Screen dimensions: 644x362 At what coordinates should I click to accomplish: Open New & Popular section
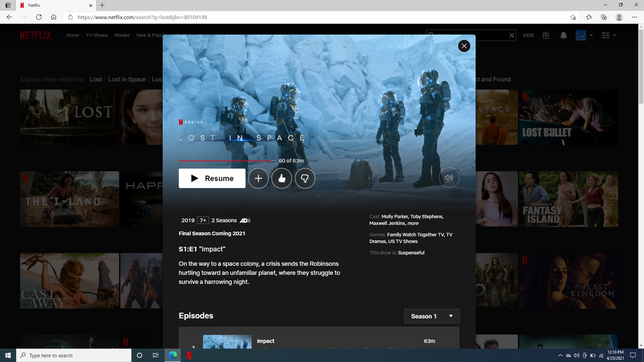pos(149,35)
